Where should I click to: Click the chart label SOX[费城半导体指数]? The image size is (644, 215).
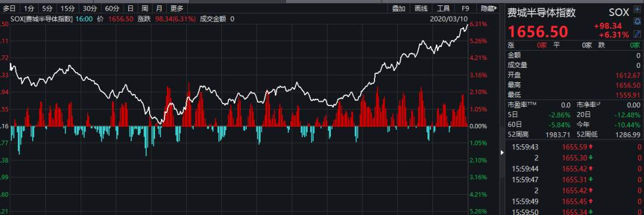(x=41, y=19)
